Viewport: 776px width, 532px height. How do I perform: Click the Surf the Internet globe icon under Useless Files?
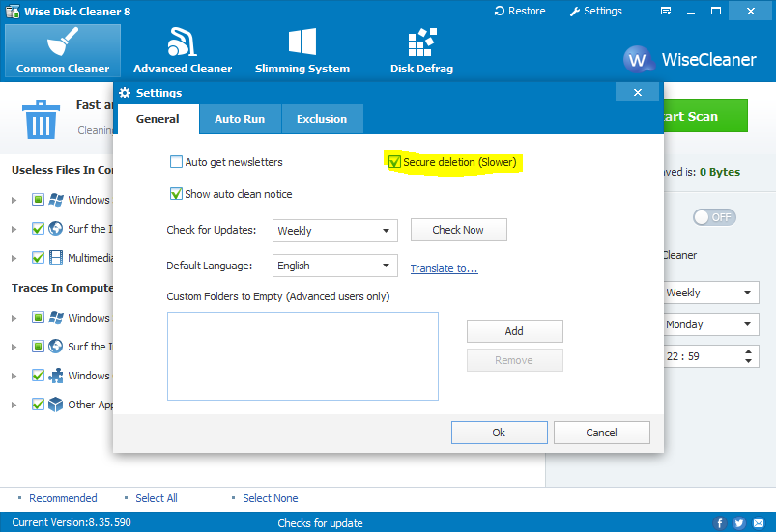56,229
